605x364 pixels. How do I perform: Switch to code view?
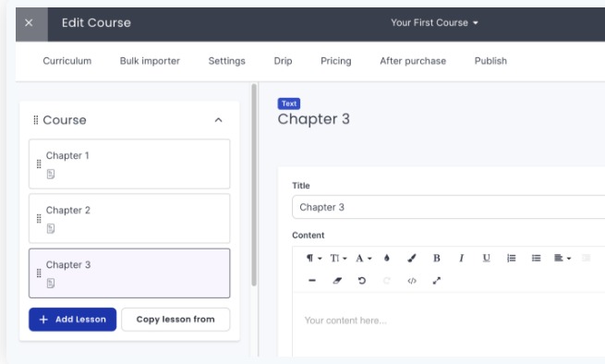point(412,281)
